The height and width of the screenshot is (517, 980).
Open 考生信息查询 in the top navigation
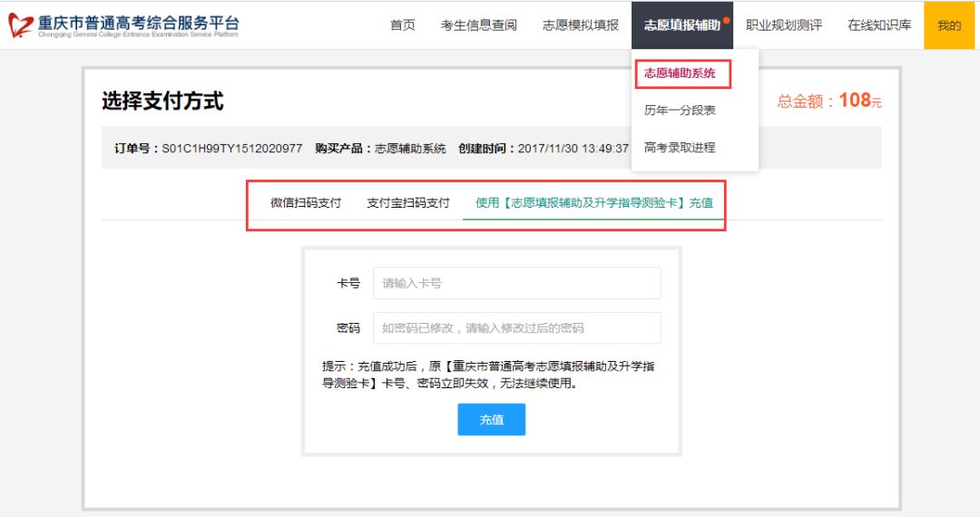(478, 25)
